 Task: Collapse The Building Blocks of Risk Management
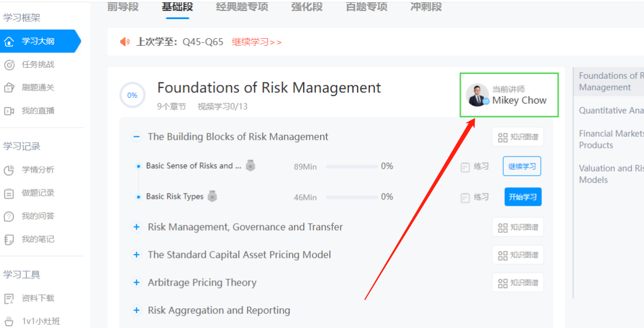coord(137,137)
